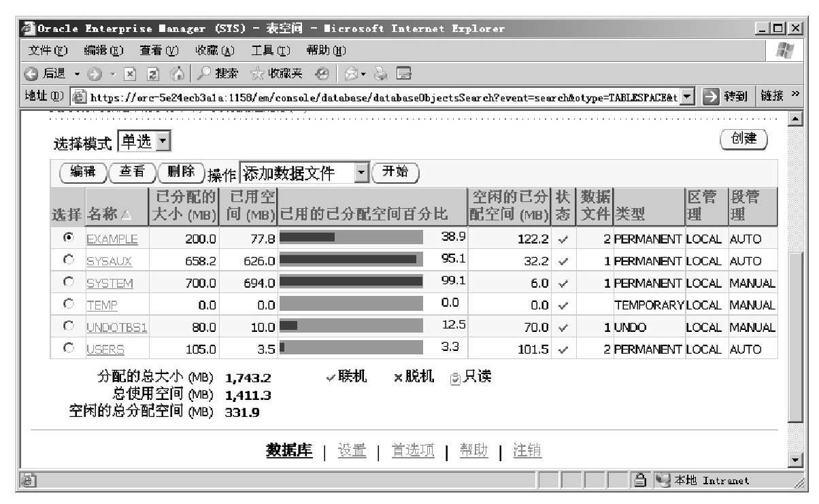Screen dimensions: 819x504
Task: Open the 搜索 search tool
Action: [x=216, y=72]
